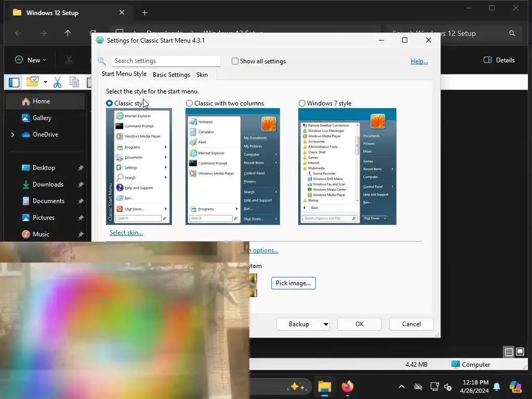Open the Select skin link
The width and height of the screenshot is (532, 399).
pos(126,233)
